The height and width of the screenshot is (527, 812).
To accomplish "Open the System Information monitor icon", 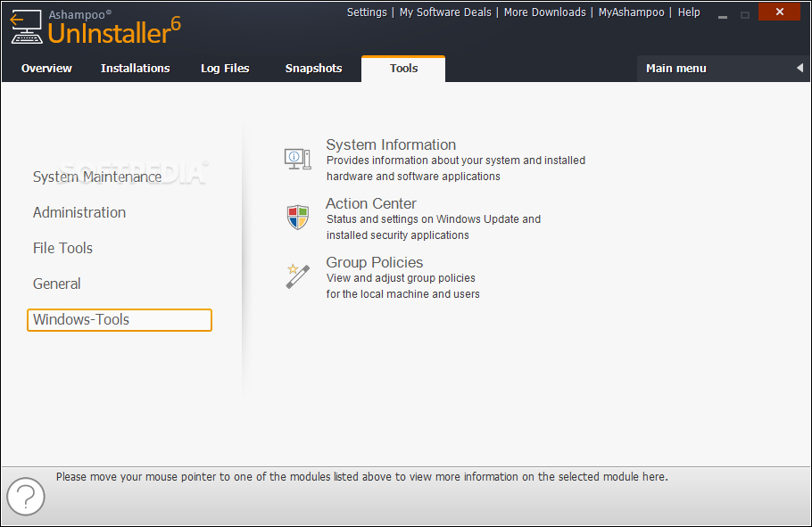I will (x=298, y=159).
